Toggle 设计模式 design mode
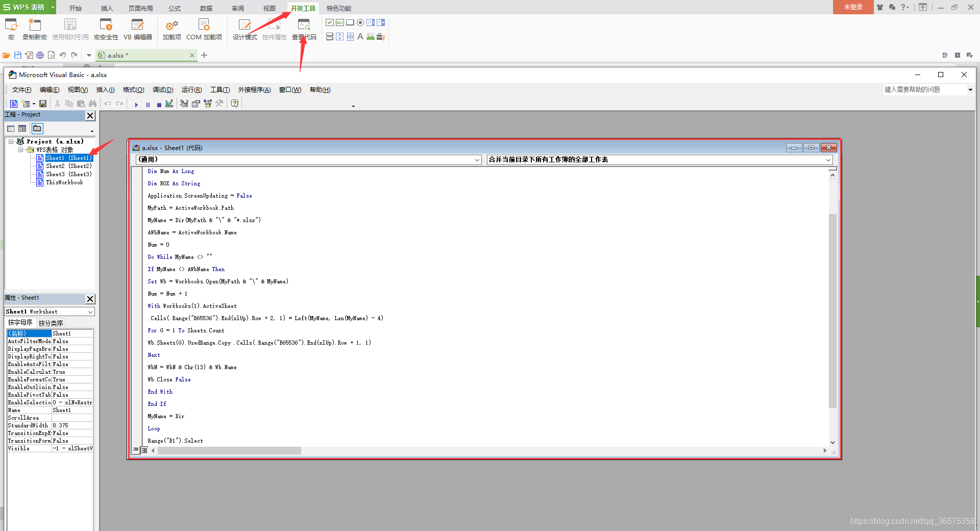The height and width of the screenshot is (531, 980). tap(245, 29)
